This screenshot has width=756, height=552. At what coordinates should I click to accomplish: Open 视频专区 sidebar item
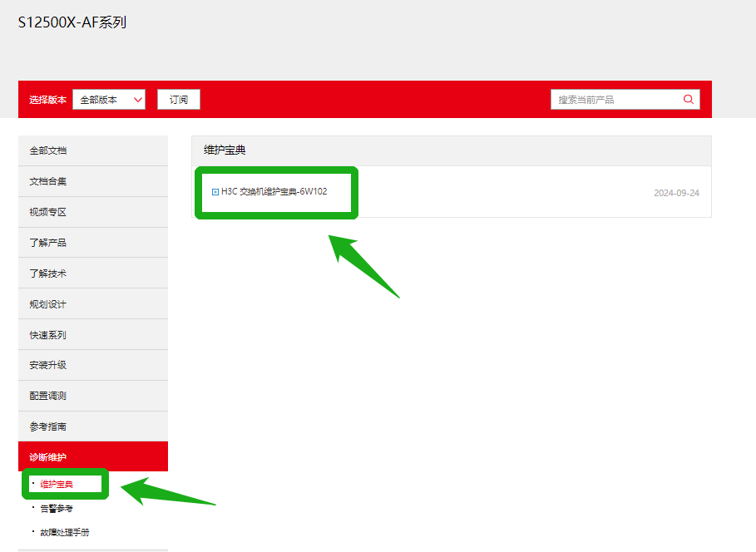[x=93, y=212]
